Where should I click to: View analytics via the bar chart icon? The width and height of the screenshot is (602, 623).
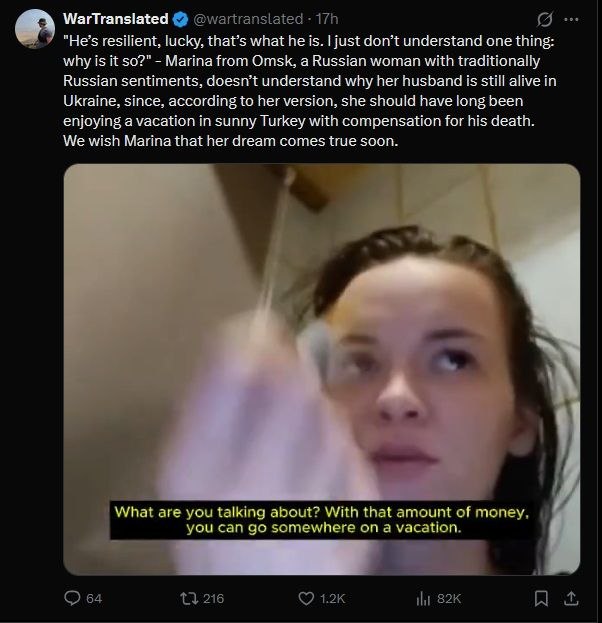423,598
